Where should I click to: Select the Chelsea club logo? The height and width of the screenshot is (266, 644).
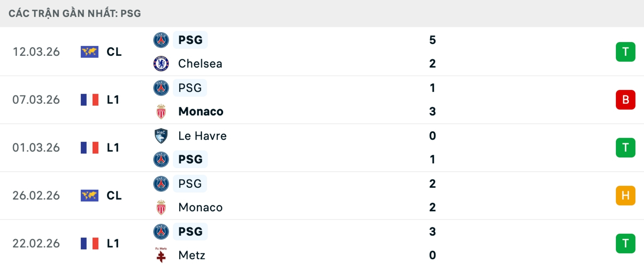(x=161, y=63)
